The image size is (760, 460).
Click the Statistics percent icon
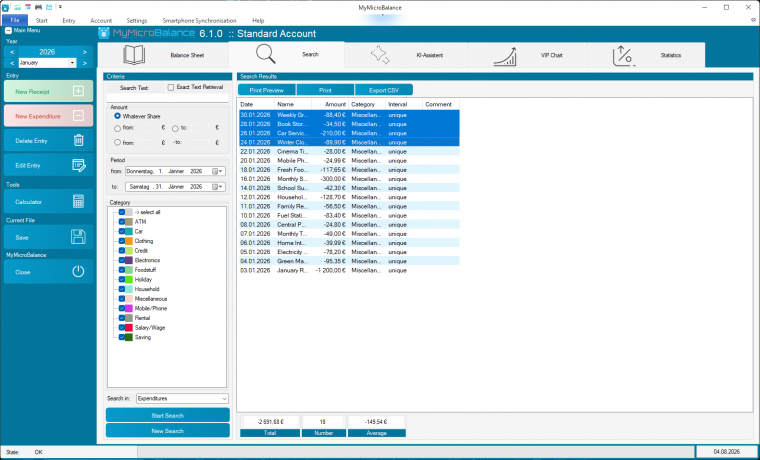click(x=623, y=56)
